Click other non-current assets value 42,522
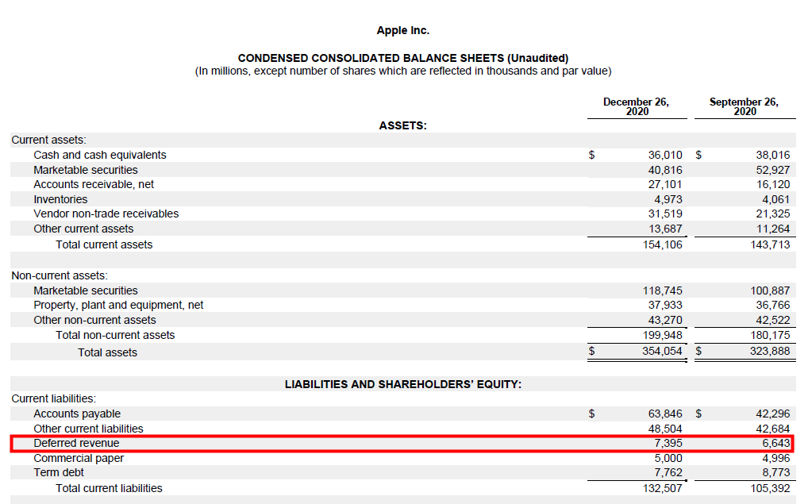The image size is (812, 504). pyautogui.click(x=772, y=320)
